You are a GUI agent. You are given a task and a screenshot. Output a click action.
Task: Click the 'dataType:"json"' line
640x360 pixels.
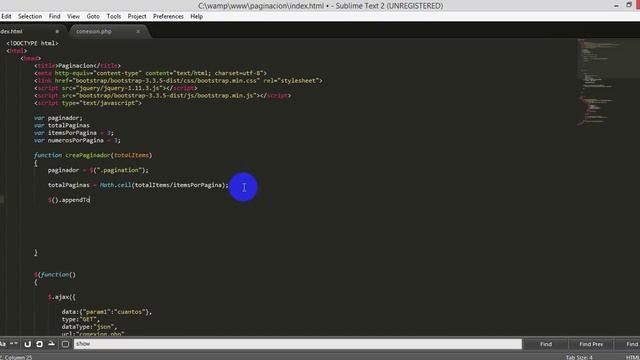click(x=89, y=327)
